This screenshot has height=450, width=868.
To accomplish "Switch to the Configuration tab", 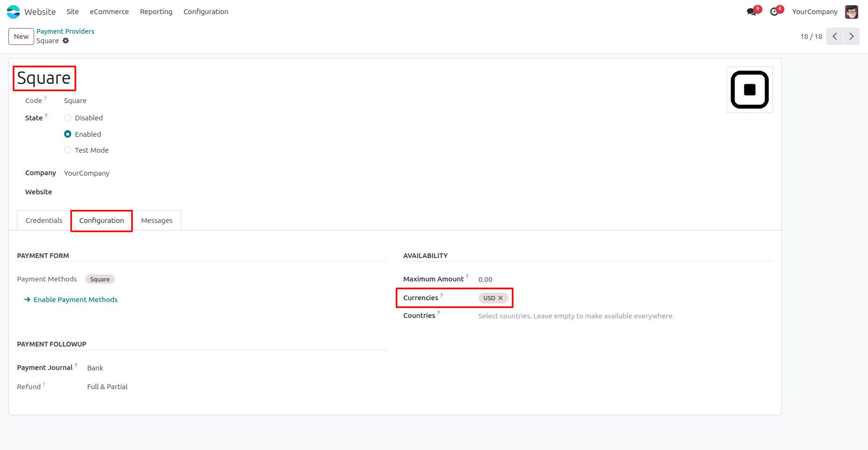I will click(x=102, y=221).
